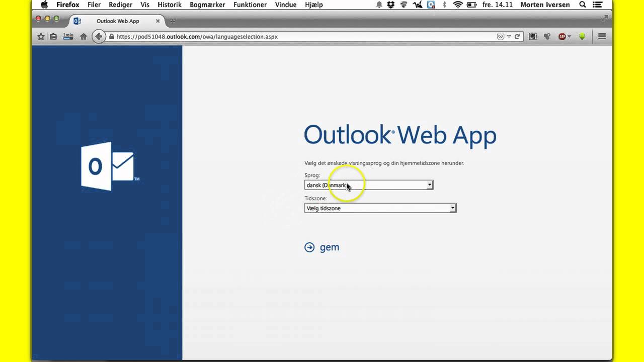
Task: Open the Funktioner menu
Action: pyautogui.click(x=250, y=5)
